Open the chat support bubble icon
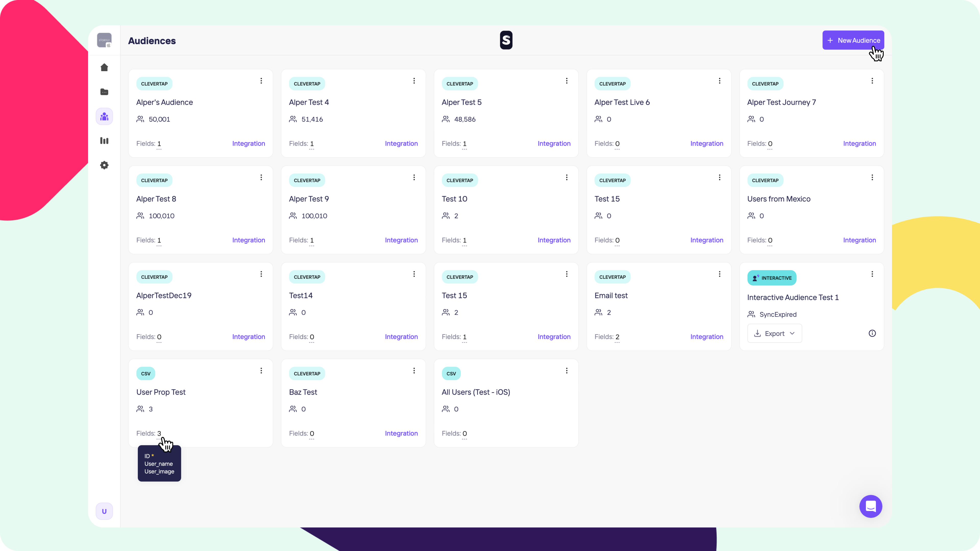980x551 pixels. click(x=871, y=506)
